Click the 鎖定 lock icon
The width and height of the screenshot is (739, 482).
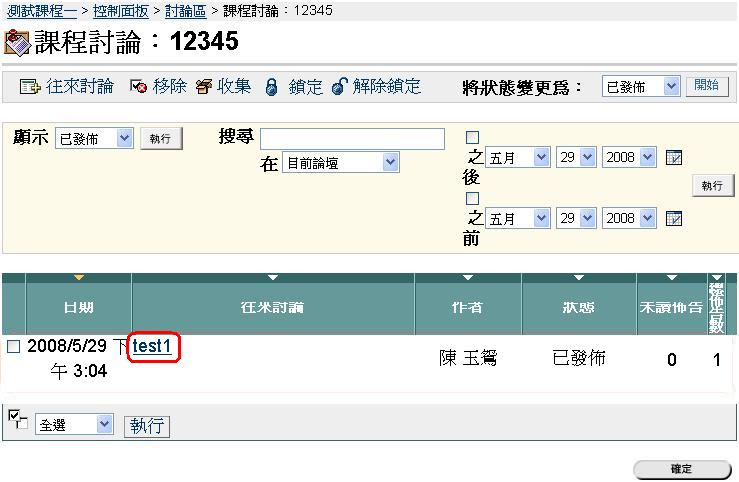point(271,87)
